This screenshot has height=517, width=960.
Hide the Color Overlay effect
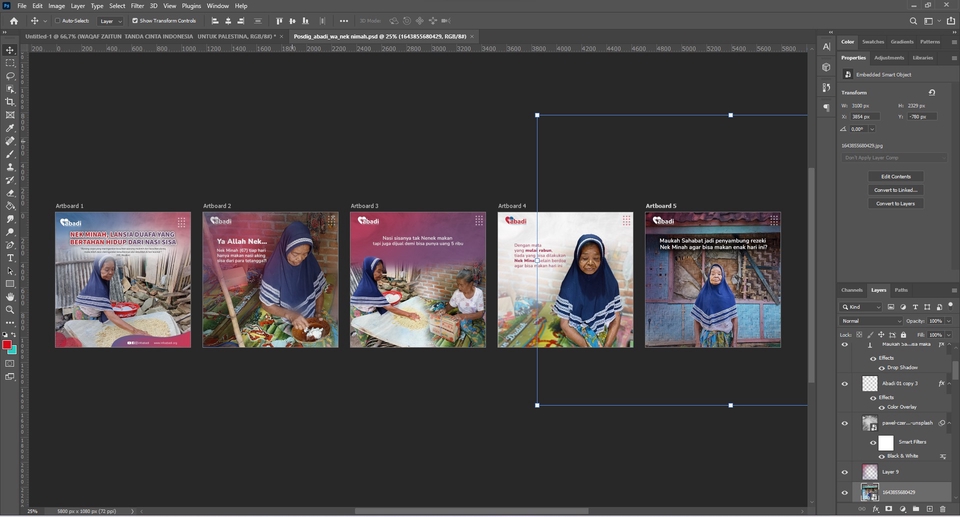click(882, 407)
